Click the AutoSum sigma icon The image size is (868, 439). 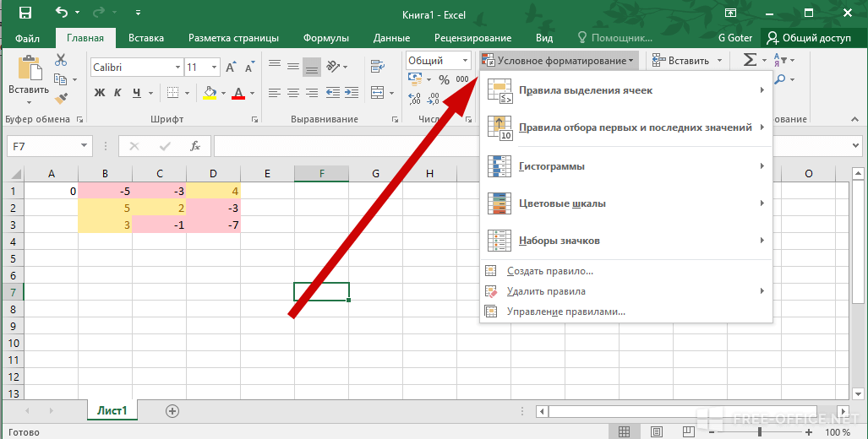coord(749,60)
